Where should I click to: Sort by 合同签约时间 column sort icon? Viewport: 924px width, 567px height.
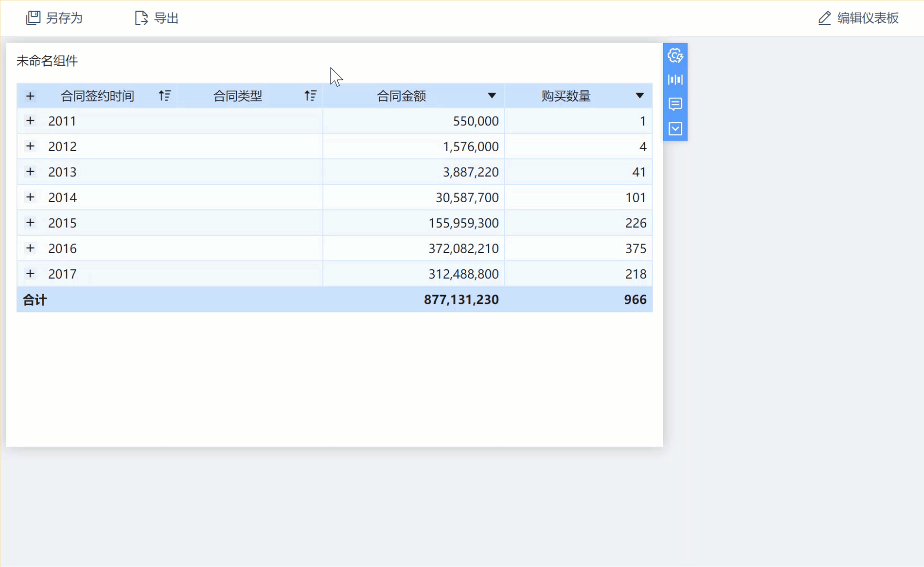coord(164,96)
